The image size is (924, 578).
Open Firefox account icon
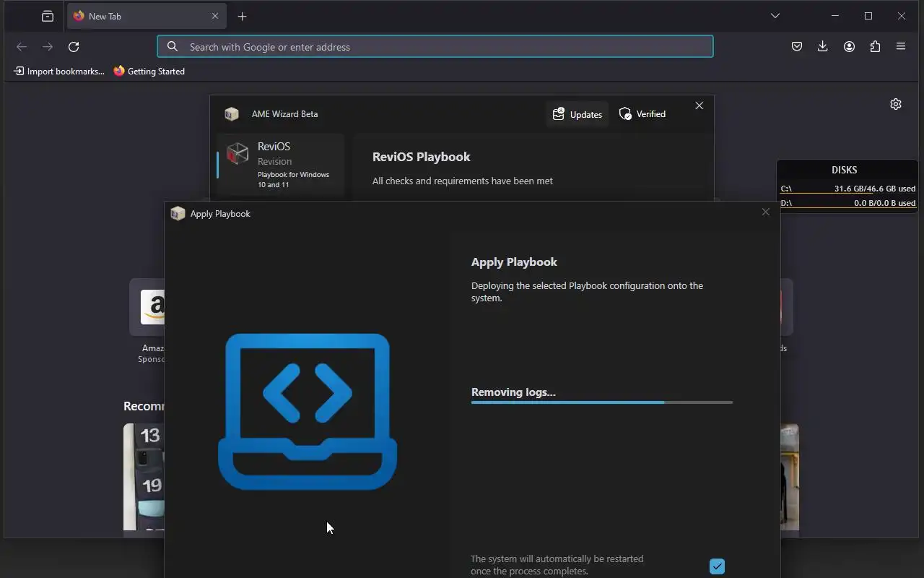click(849, 46)
